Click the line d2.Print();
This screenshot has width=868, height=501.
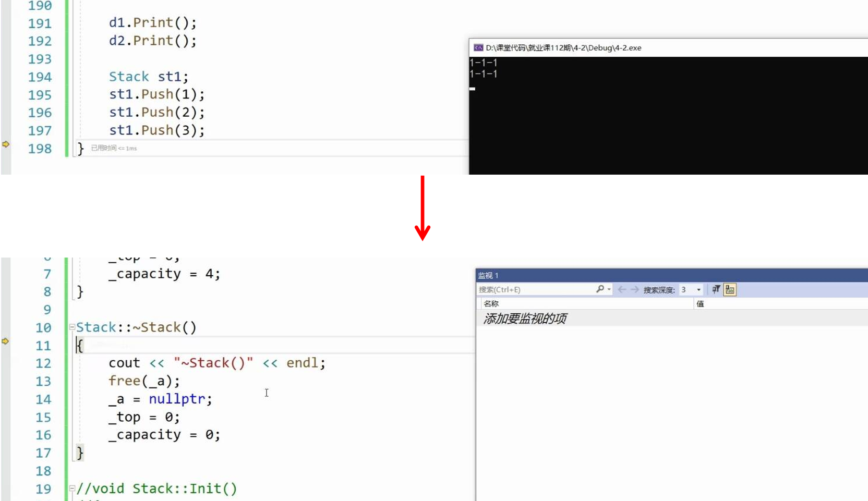pyautogui.click(x=153, y=41)
